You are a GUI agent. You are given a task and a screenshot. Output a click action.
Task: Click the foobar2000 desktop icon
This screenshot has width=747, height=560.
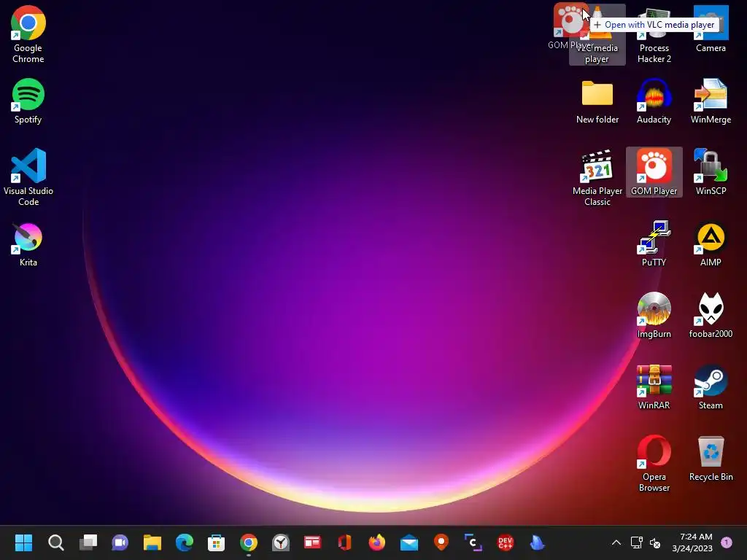711,315
